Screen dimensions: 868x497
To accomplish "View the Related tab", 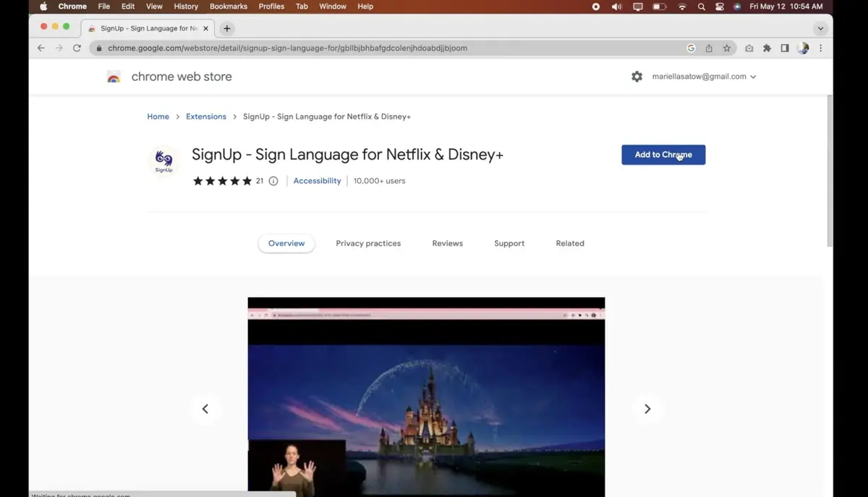I will (x=570, y=244).
